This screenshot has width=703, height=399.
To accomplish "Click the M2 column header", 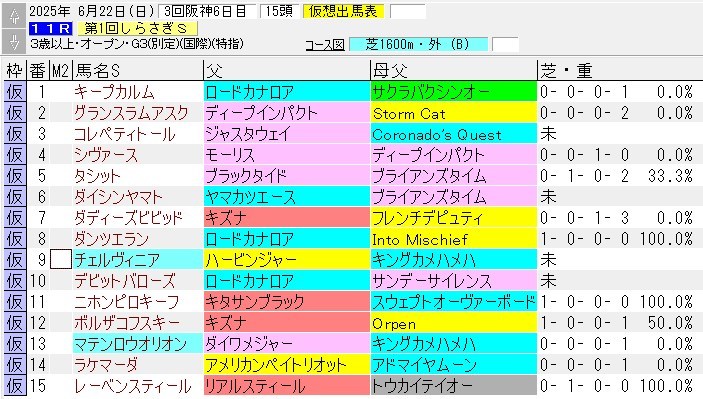I will pos(61,70).
